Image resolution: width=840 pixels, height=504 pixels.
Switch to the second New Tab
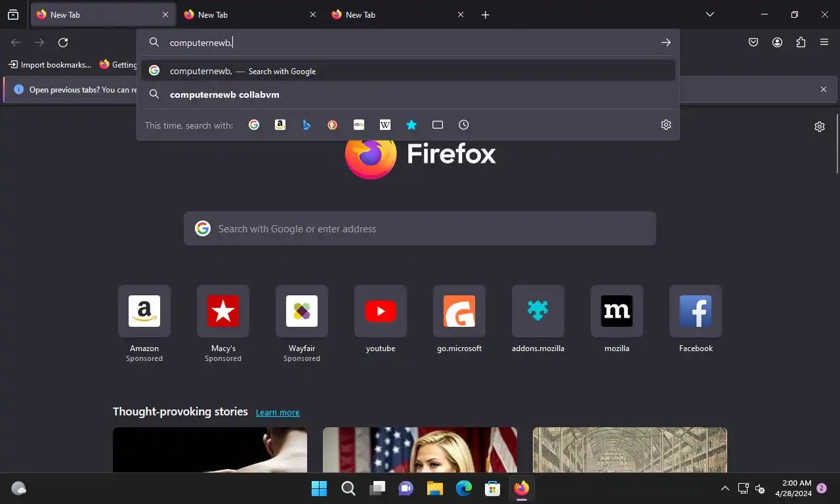251,14
